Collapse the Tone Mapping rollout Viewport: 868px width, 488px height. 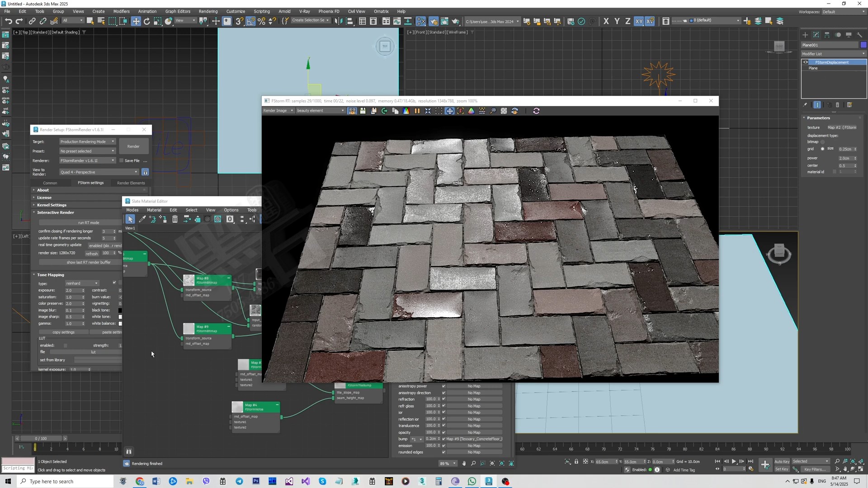point(50,275)
